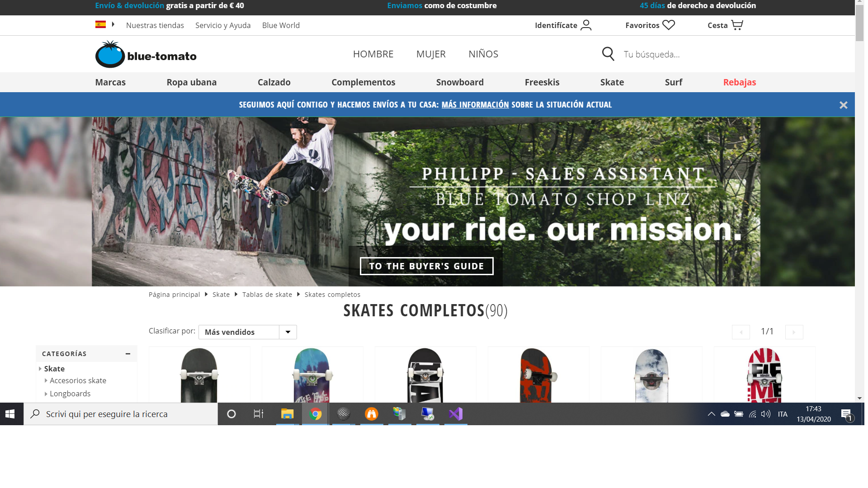Open the black skateboard product thumbnail
Image resolution: width=868 pixels, height=488 pixels.
199,375
